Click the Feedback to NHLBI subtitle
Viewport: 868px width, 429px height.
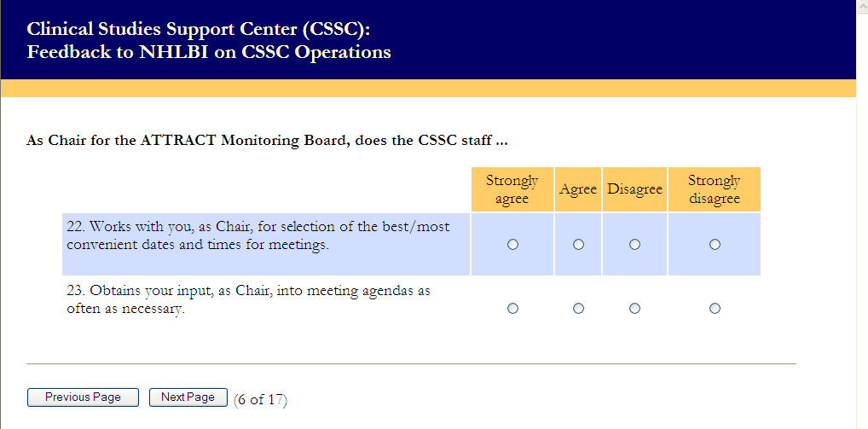coord(209,52)
